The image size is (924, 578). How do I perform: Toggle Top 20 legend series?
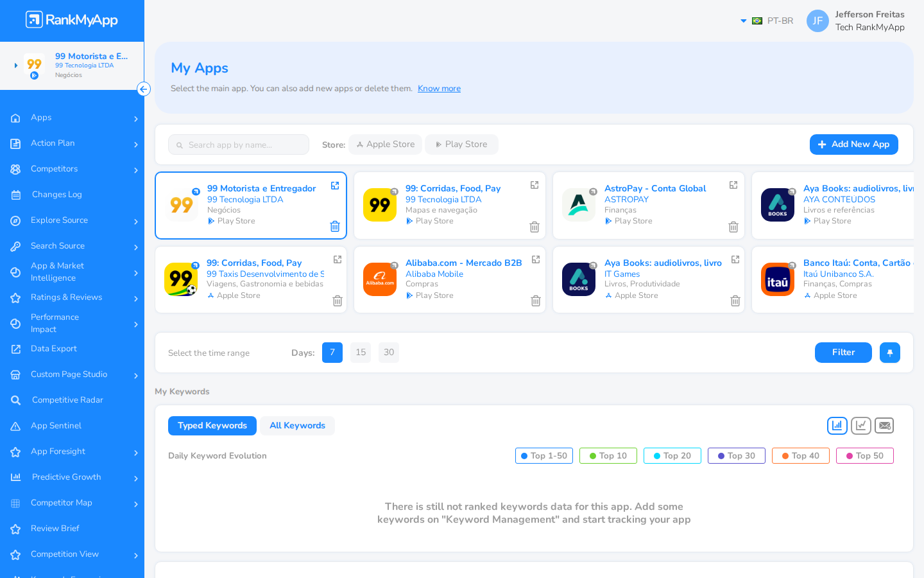click(672, 456)
